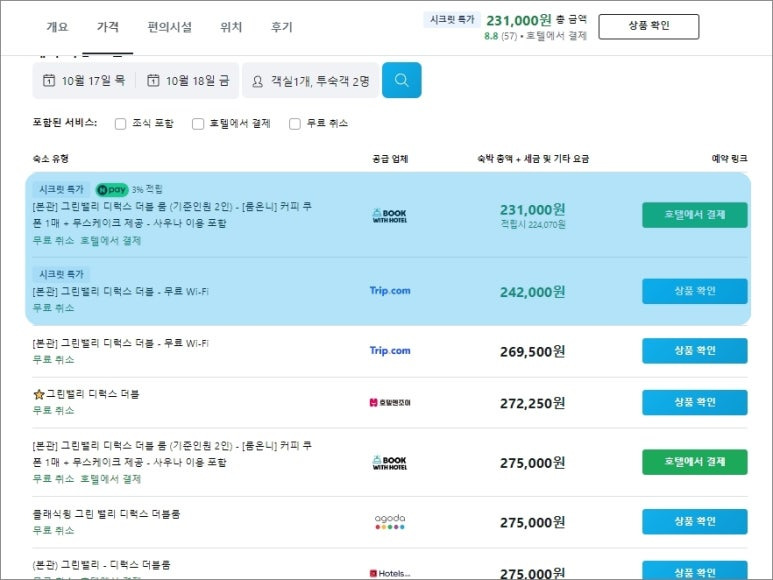
Task: Click 상품 확인 button for 269,500원 deal
Action: click(x=695, y=351)
